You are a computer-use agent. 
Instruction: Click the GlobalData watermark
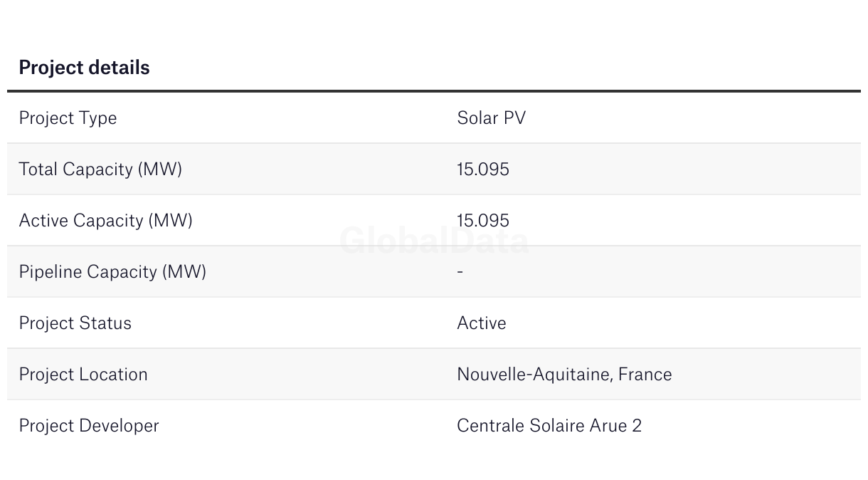coord(434,241)
